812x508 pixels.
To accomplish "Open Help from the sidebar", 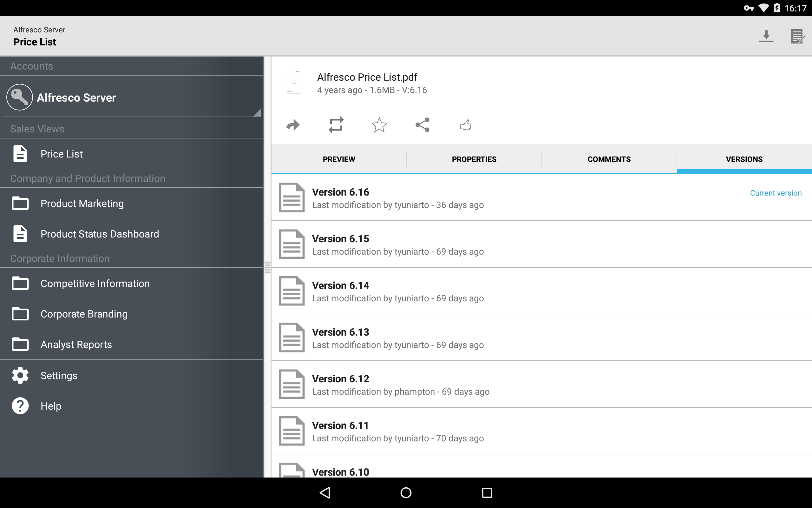I will pos(132,406).
